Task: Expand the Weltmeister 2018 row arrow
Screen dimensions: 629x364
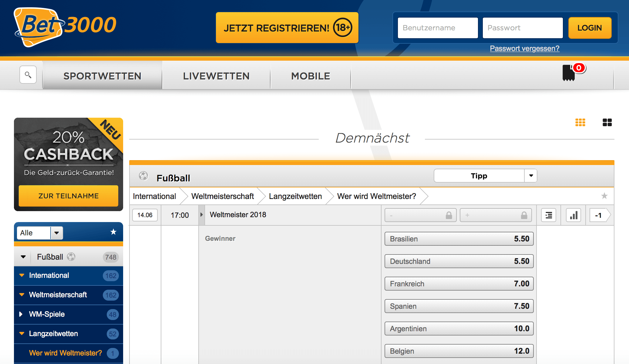Action: pyautogui.click(x=201, y=215)
